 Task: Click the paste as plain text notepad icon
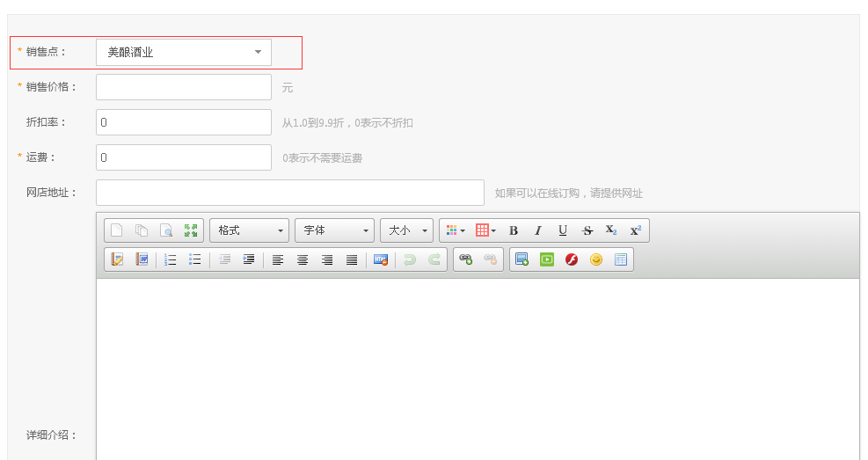[117, 259]
